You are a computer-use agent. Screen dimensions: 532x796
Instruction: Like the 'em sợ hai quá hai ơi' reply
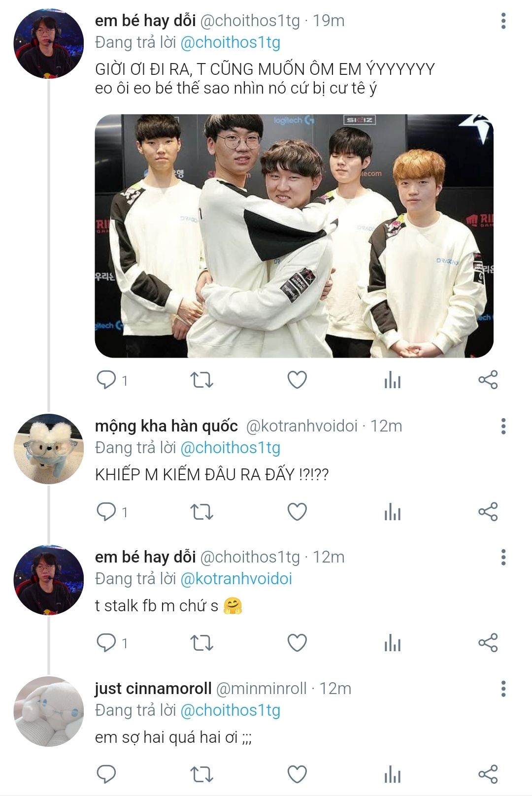click(297, 774)
